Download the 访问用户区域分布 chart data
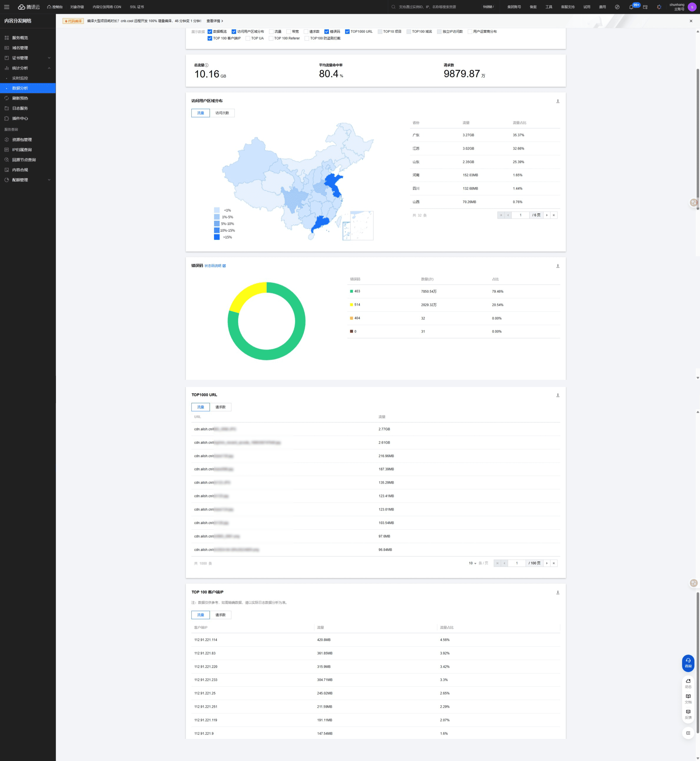700x761 pixels. pyautogui.click(x=558, y=101)
